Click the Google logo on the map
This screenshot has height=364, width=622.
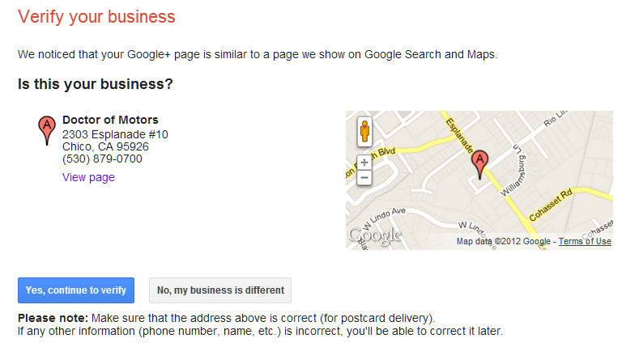click(375, 235)
